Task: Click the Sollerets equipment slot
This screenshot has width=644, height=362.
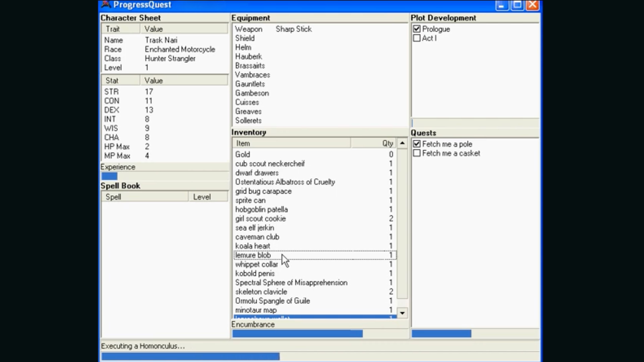Action: [320, 120]
